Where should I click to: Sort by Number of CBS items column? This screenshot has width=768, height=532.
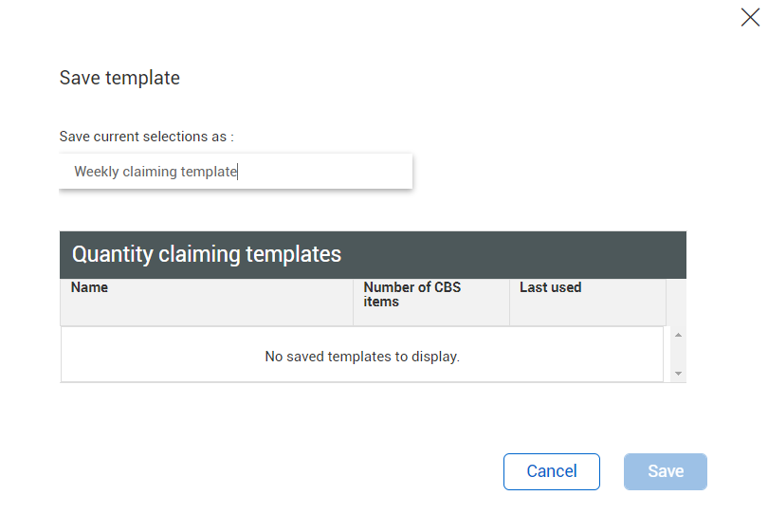[x=411, y=294]
